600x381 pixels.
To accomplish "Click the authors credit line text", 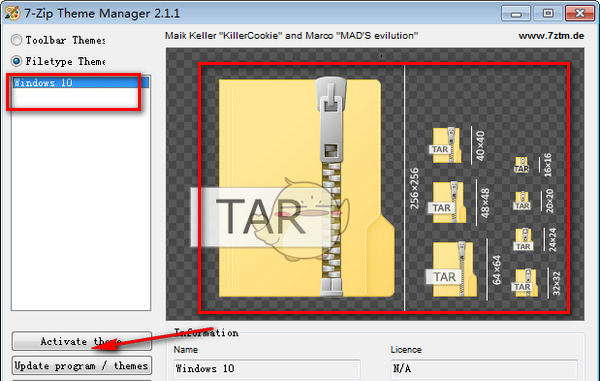I will point(291,36).
